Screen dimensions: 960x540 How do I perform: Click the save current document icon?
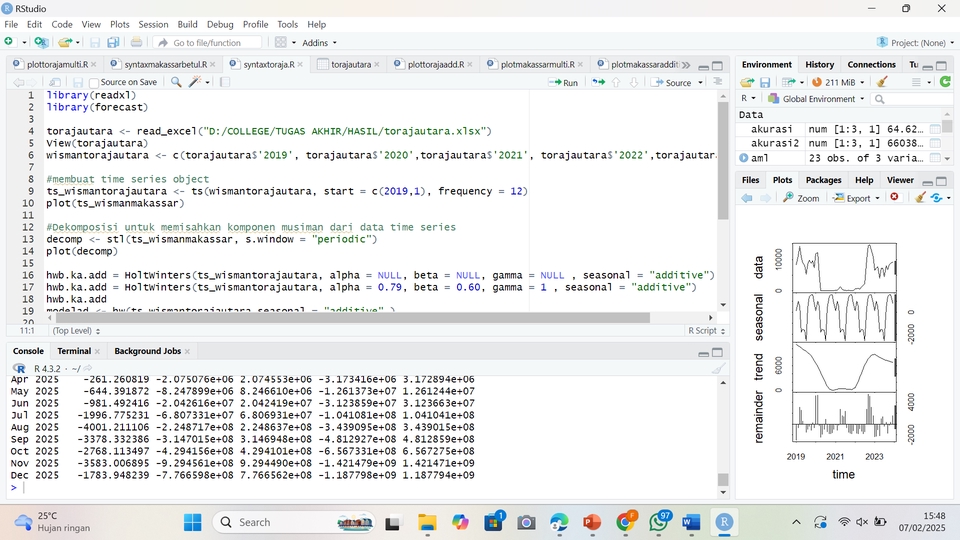pos(78,83)
